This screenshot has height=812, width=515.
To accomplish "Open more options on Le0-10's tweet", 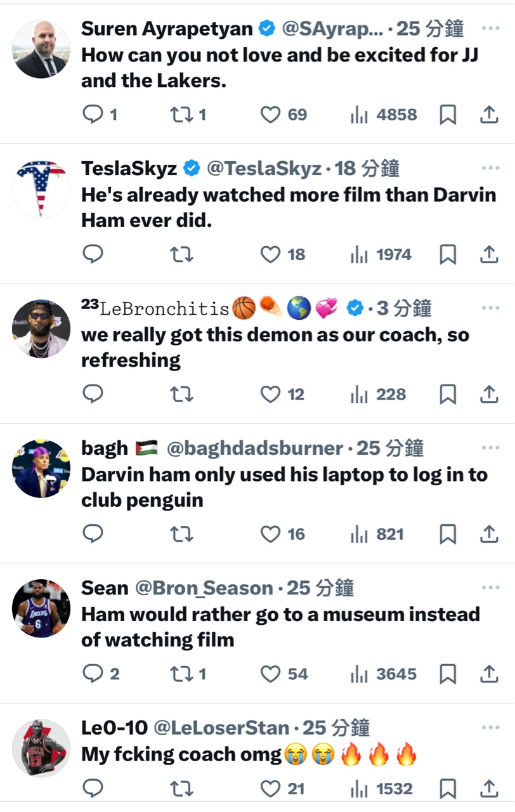I will (x=490, y=728).
